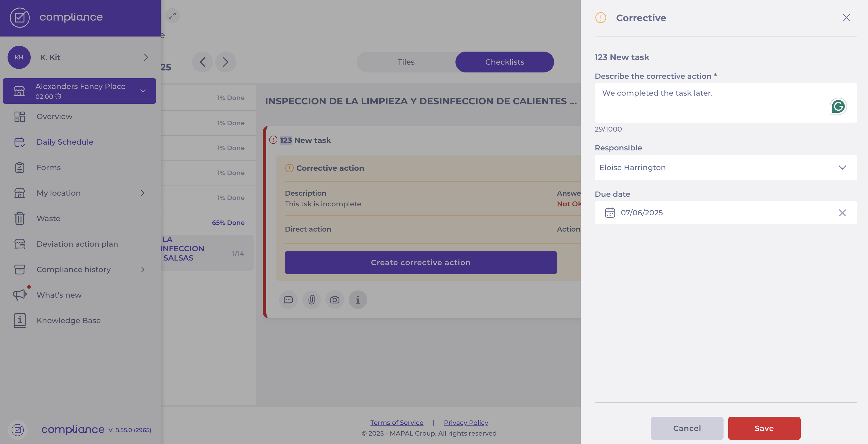Switch to the Tiles view
This screenshot has width=868, height=444.
tap(406, 62)
